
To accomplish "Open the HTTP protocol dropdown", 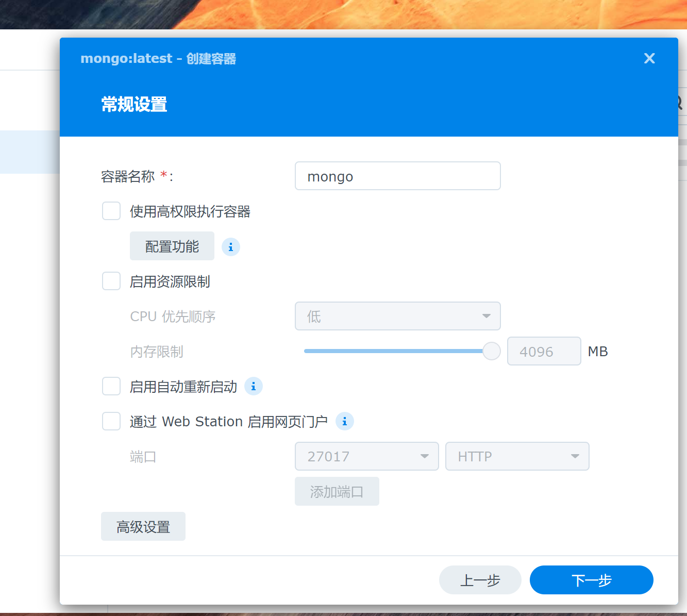I will (x=517, y=456).
